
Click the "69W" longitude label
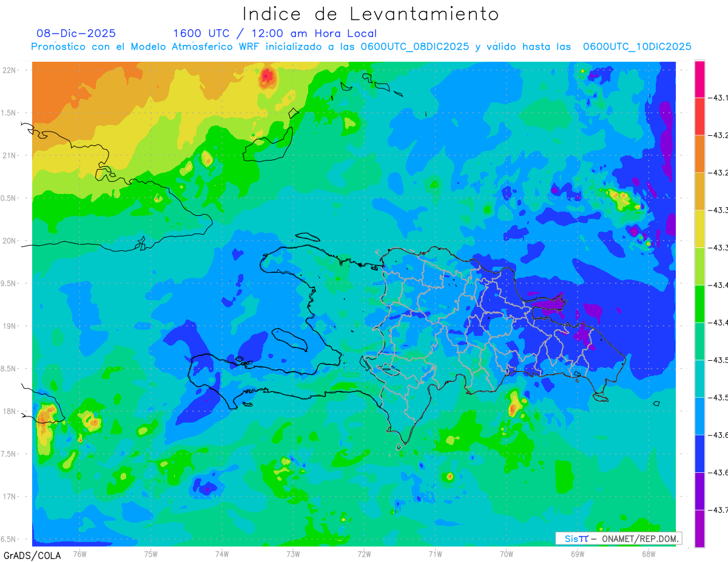click(x=578, y=553)
